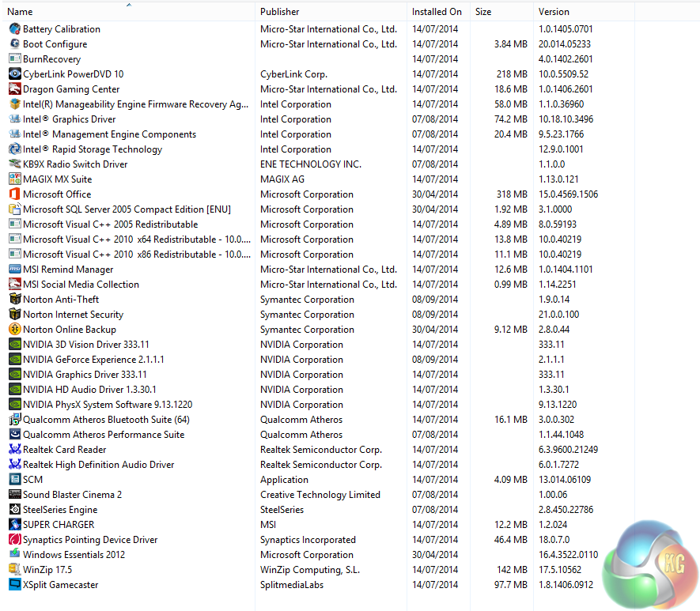
Task: Sort the list by Name column header
Action: [129, 12]
